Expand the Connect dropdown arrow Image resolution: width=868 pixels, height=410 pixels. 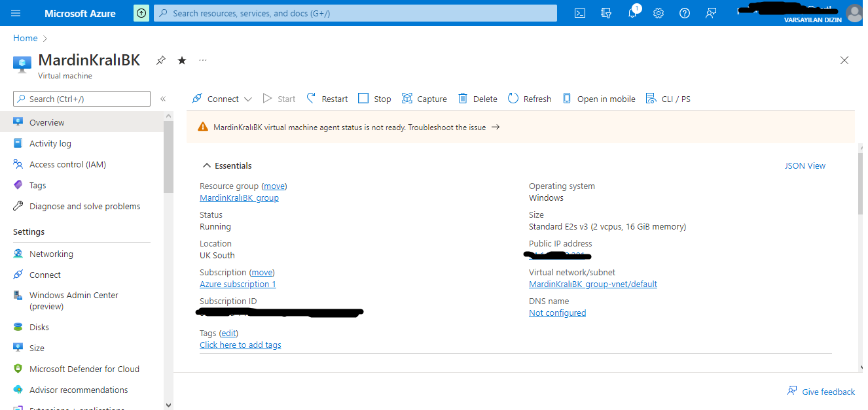247,99
